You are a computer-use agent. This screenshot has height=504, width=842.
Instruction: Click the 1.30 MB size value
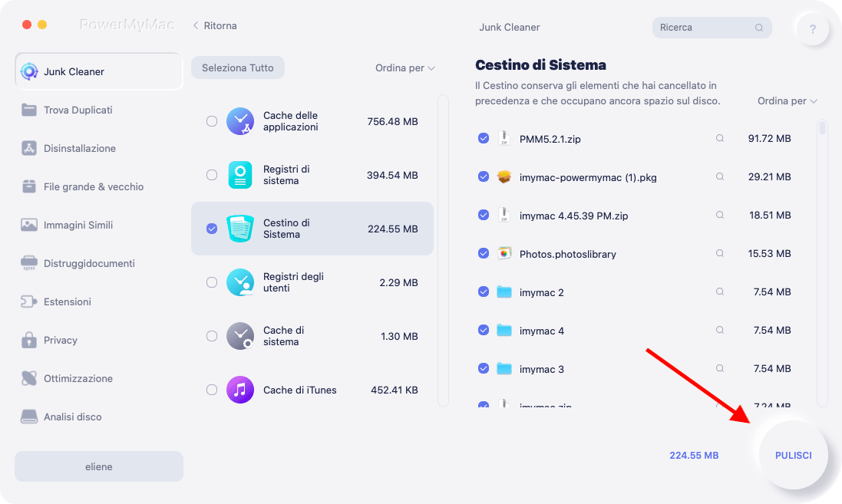pyautogui.click(x=399, y=337)
